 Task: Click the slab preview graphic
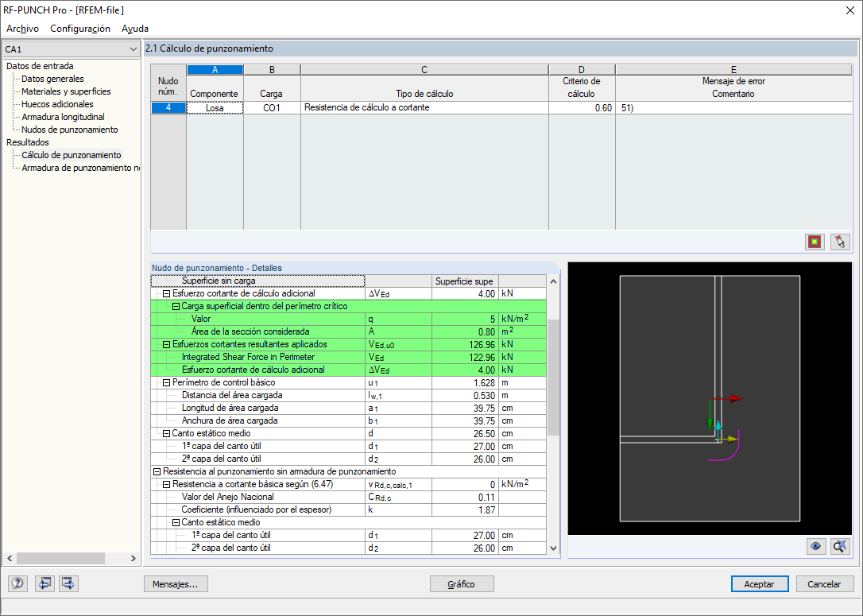(x=710, y=398)
